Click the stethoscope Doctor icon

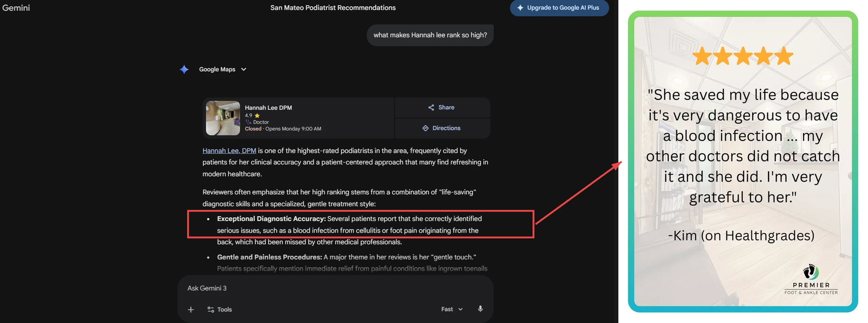click(x=248, y=122)
